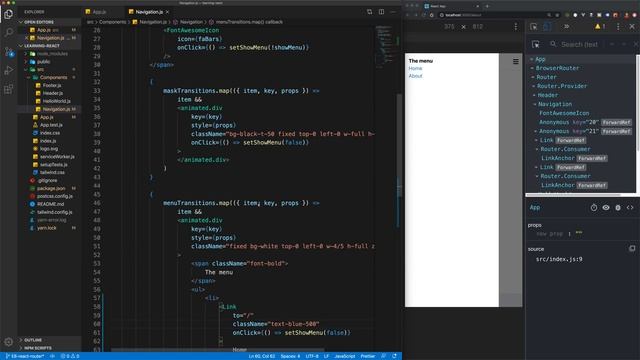The image size is (640, 360).
Task: Click the About link in browser preview
Action: pyautogui.click(x=416, y=76)
